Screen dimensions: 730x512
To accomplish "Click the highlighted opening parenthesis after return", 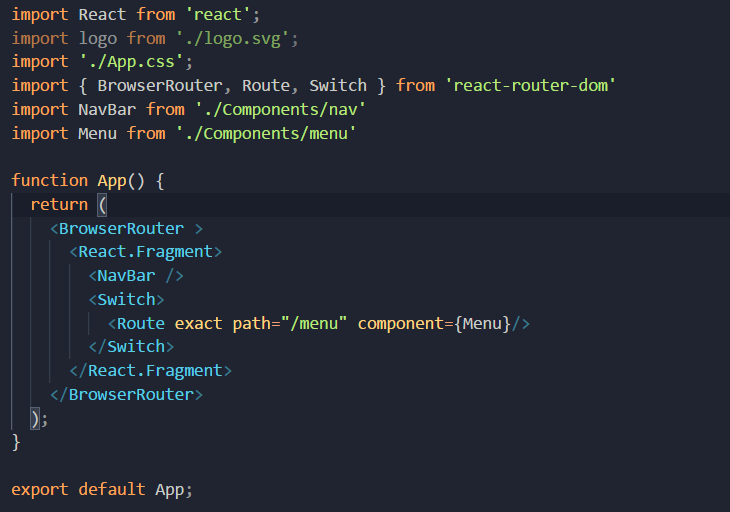I will 102,205.
